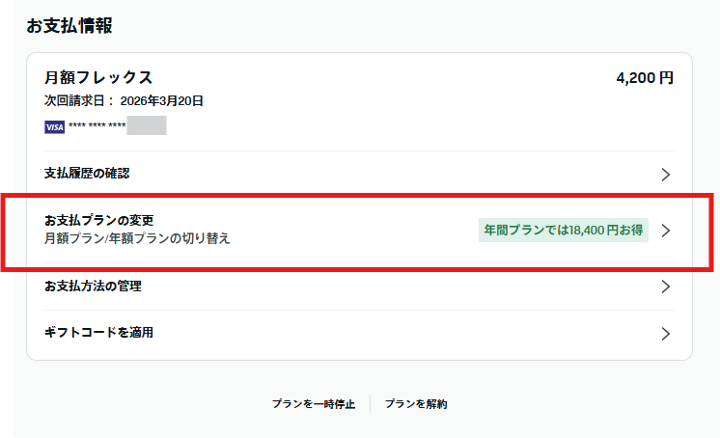Click the chevron next to ギフトコードを適用
This screenshot has height=438, width=720.
[666, 333]
